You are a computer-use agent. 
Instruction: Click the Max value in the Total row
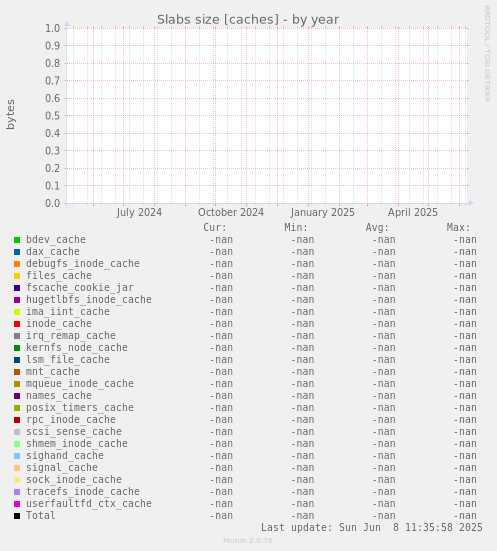tap(465, 516)
